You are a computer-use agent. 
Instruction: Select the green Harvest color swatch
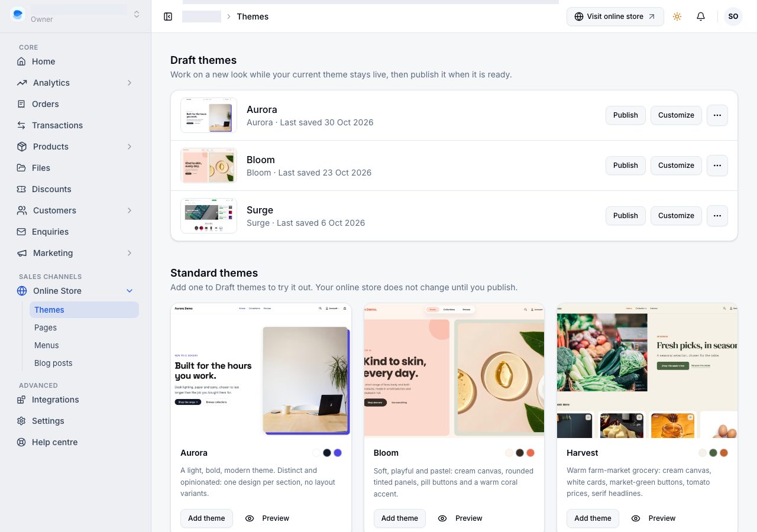coord(713,453)
